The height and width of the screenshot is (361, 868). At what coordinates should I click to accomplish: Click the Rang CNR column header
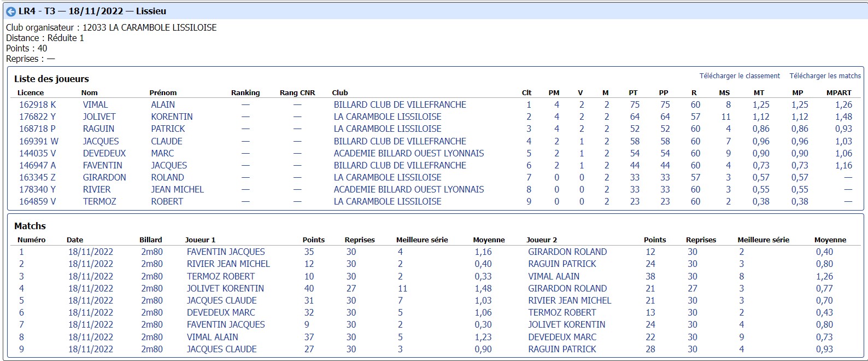coord(297,93)
